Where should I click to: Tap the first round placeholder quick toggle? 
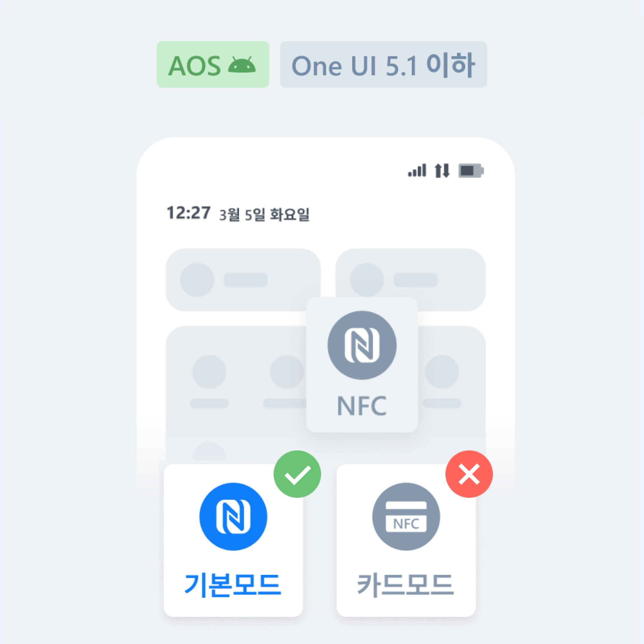coord(209,372)
